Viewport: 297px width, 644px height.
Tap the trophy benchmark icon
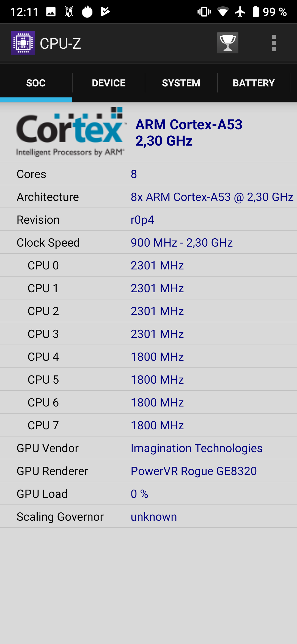click(x=228, y=43)
